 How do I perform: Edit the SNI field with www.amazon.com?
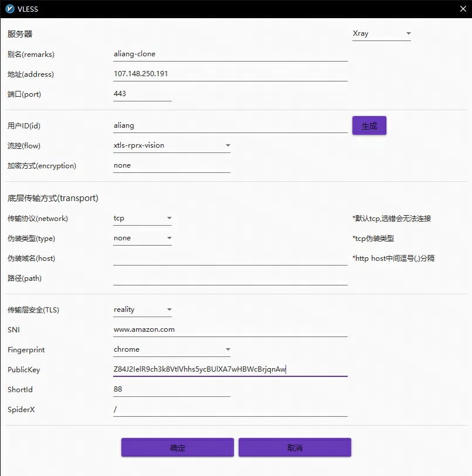click(230, 329)
